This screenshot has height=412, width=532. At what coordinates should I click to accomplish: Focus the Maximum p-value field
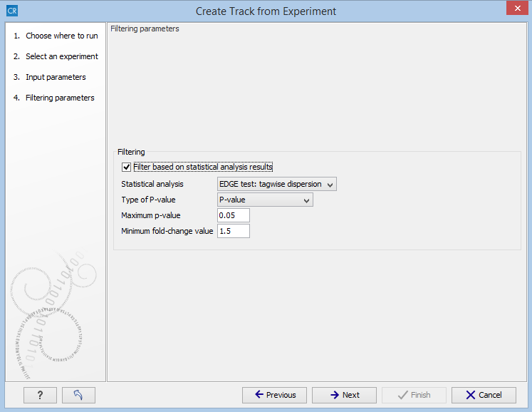coord(233,215)
